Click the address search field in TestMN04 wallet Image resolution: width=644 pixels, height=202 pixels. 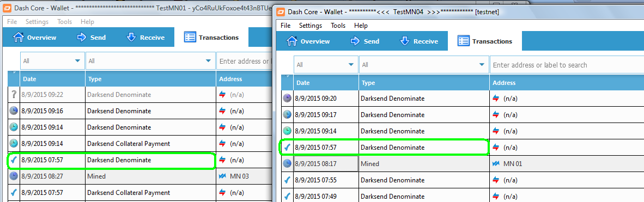pyautogui.click(x=567, y=65)
